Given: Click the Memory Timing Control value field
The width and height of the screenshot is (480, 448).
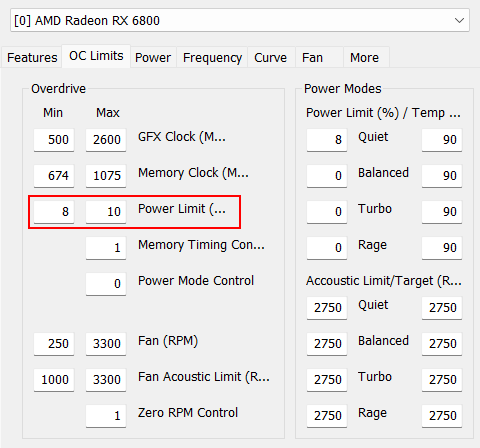Looking at the screenshot, I should click(106, 248).
